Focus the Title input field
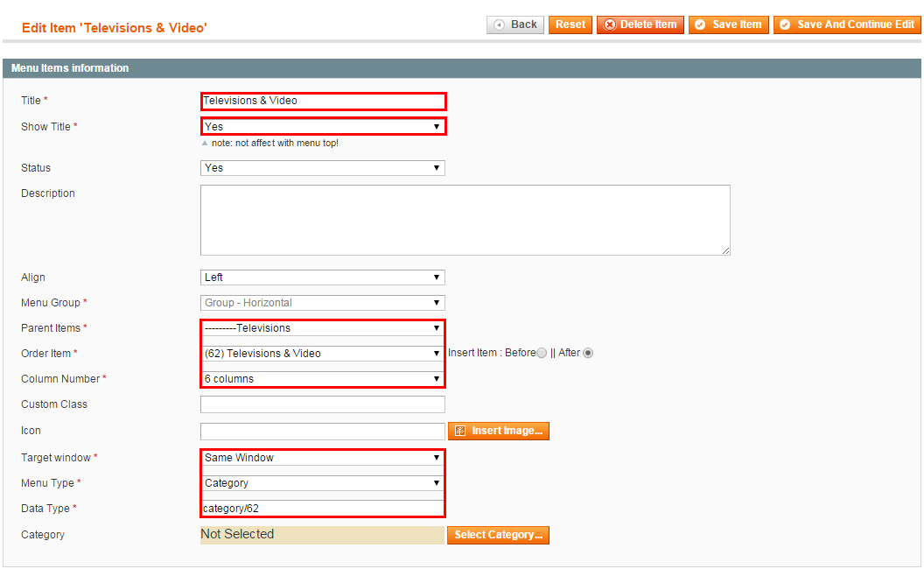 click(323, 101)
